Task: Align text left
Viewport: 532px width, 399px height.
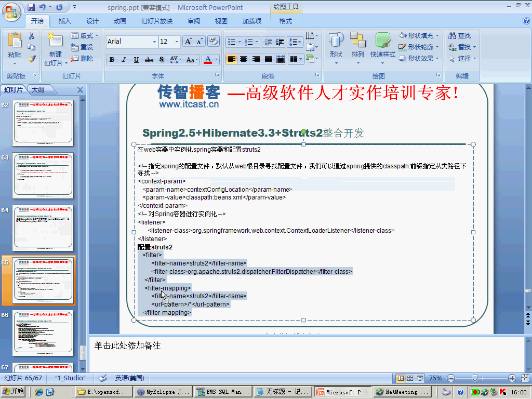Action: click(231, 59)
